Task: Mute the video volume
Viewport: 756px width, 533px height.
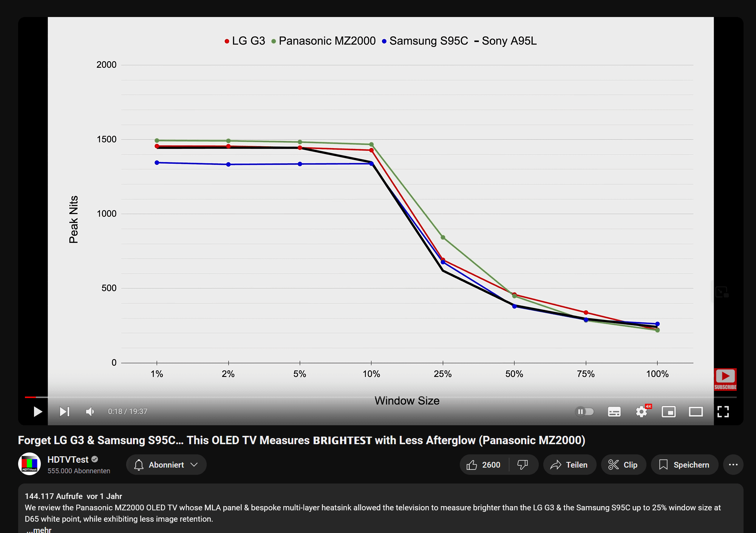Action: pos(90,411)
